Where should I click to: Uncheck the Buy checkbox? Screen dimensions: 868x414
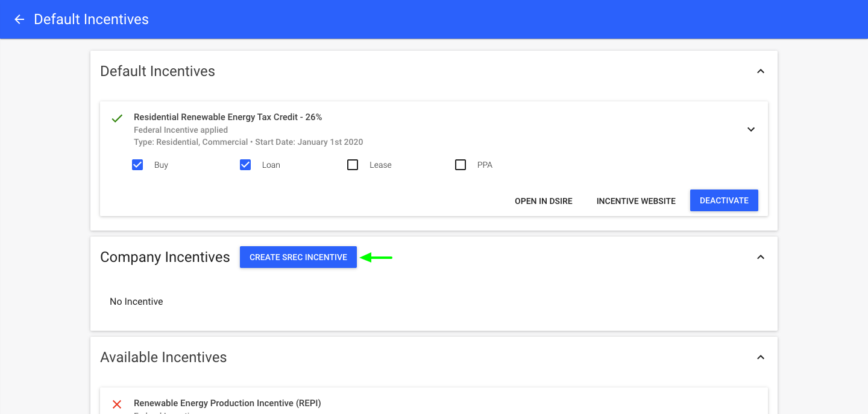(x=138, y=164)
